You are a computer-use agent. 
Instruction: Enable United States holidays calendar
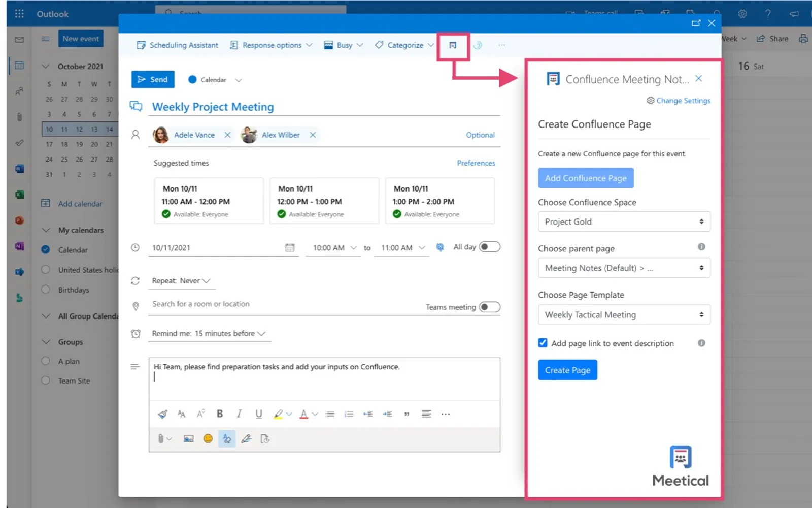point(46,270)
